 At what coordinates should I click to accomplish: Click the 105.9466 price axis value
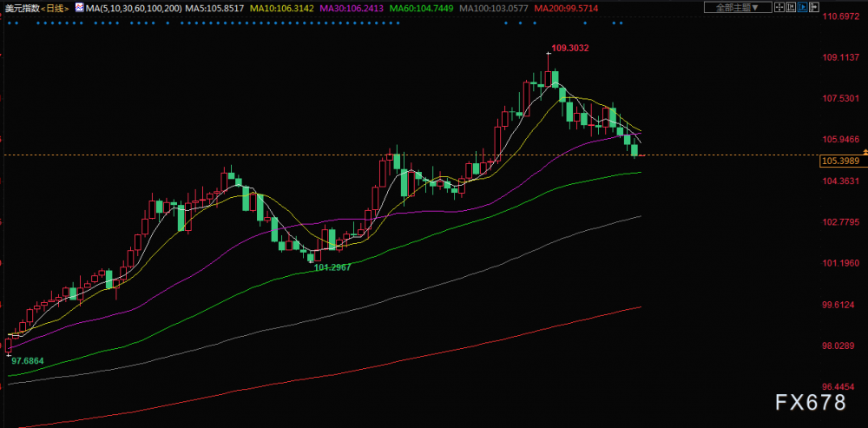[841, 139]
